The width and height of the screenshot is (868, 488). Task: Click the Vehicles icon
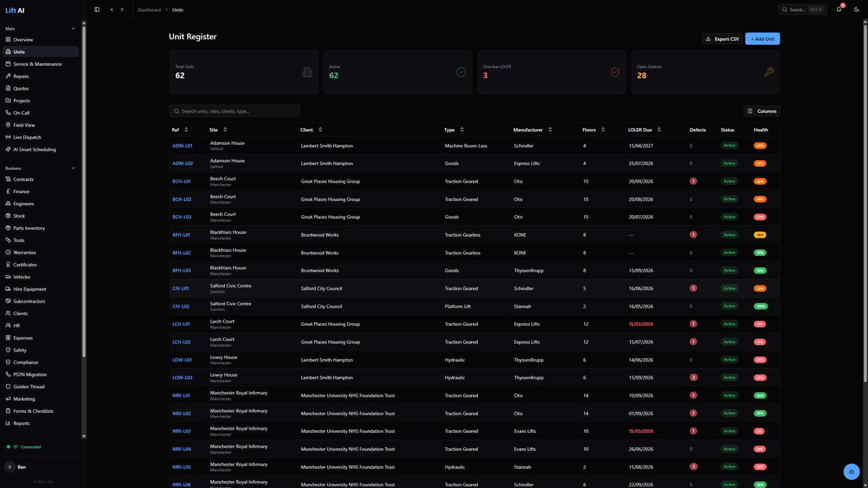(8, 277)
